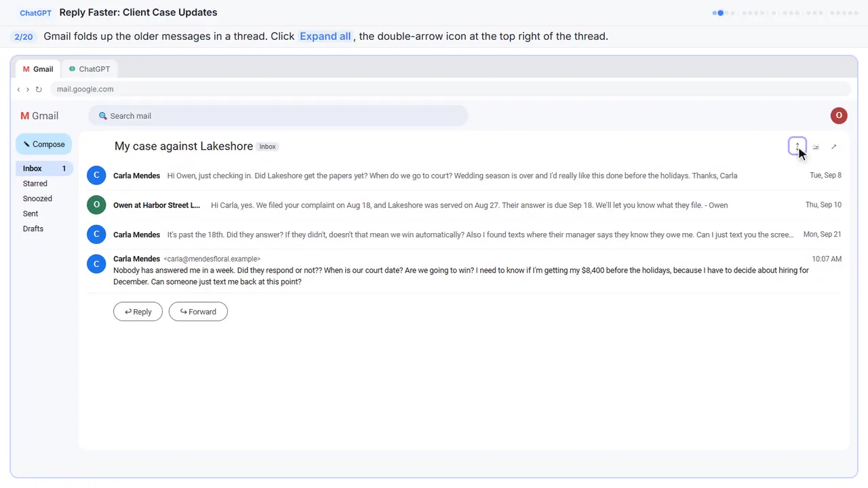The image size is (868, 488).
Task: Click the browser back arrow
Action: tap(20, 89)
